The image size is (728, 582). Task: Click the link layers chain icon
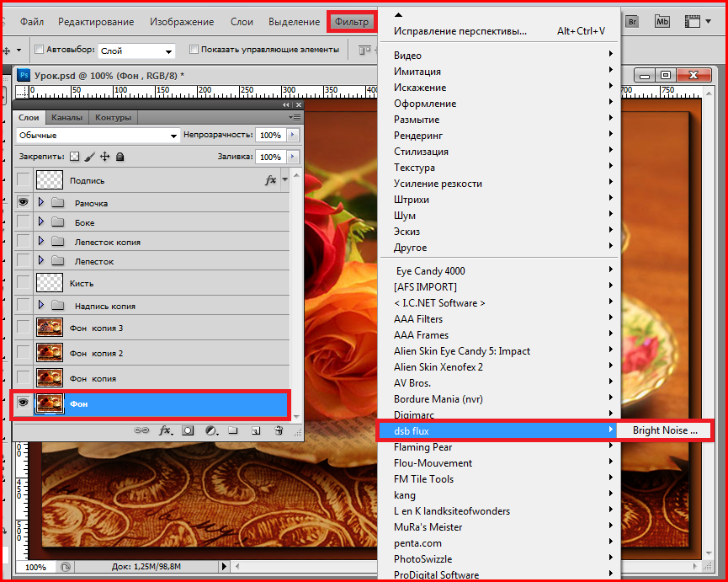coord(141,430)
